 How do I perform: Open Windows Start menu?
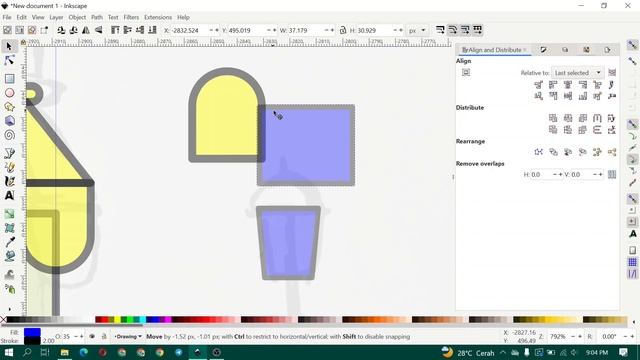(8, 352)
